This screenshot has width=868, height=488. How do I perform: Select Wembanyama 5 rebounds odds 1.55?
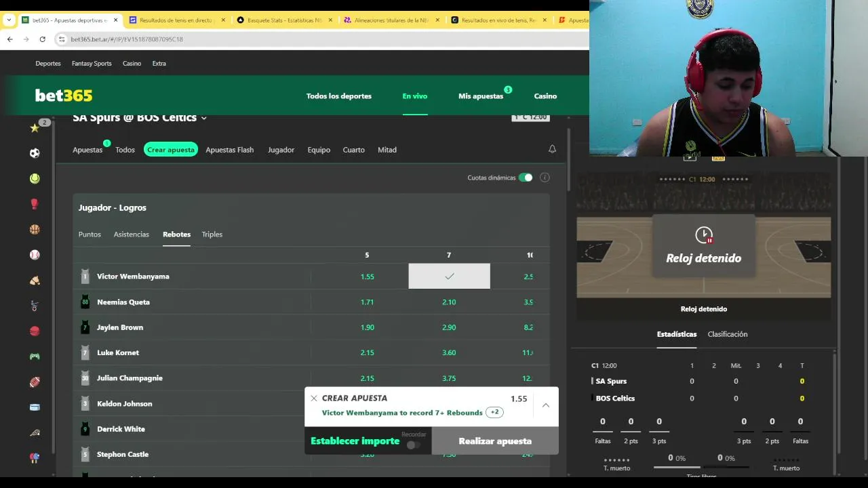(367, 277)
